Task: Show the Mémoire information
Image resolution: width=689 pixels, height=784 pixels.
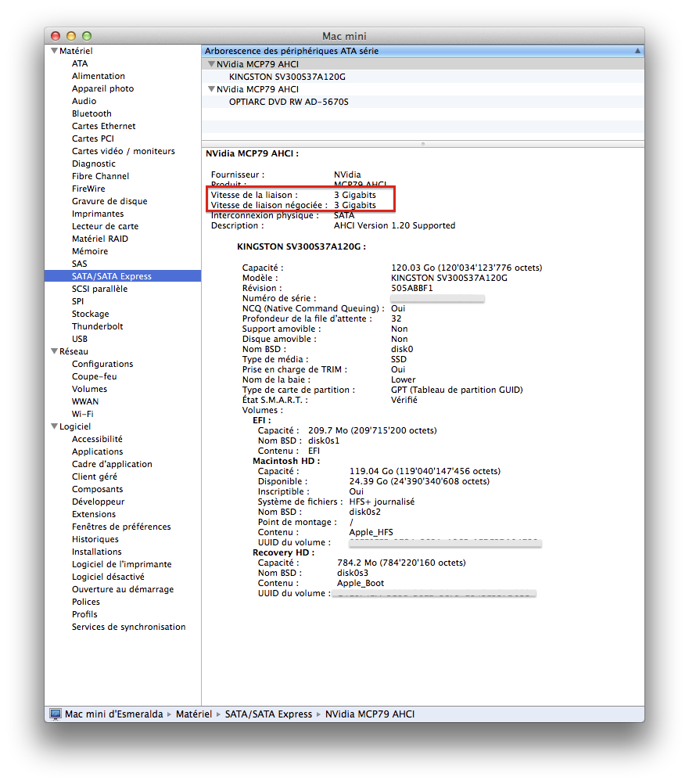Action: [x=90, y=251]
